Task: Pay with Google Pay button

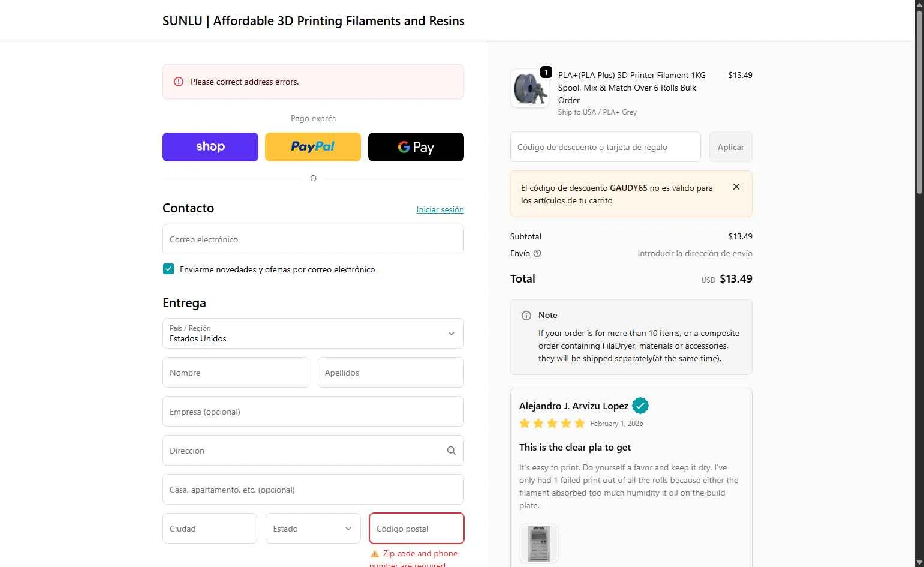Action: [x=416, y=147]
